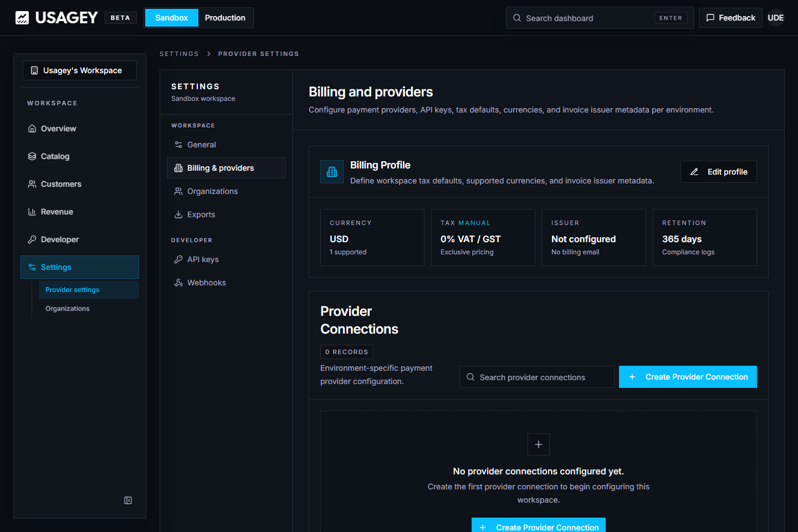Collapse sidebar using the panel icon

pos(128,500)
